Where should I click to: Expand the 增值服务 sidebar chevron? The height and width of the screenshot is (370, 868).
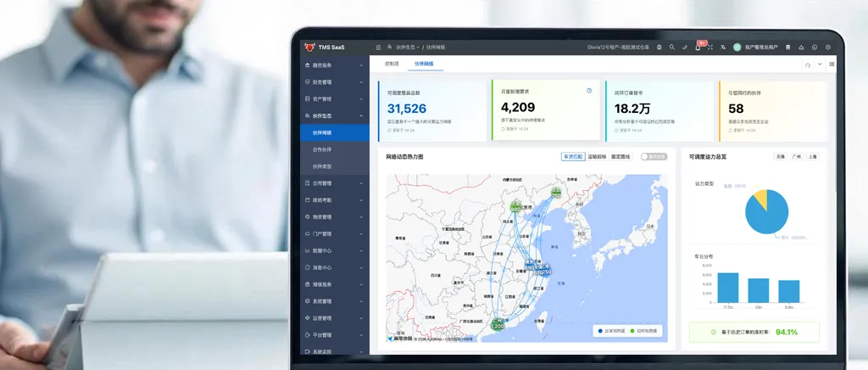pos(361,284)
